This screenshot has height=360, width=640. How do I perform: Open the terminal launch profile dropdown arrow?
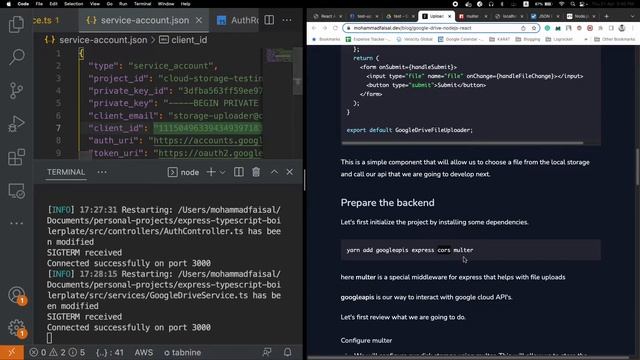coord(222,172)
